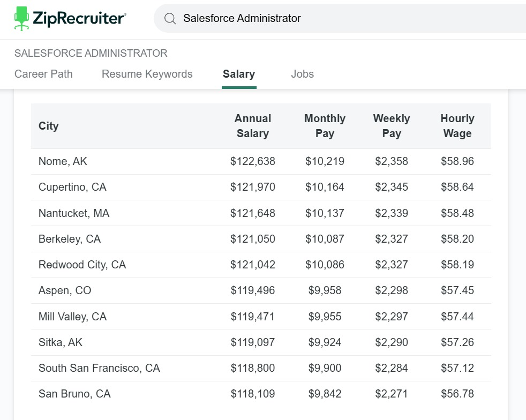This screenshot has height=420, width=526.
Task: Click annual salary $119,471
Action: point(253,317)
